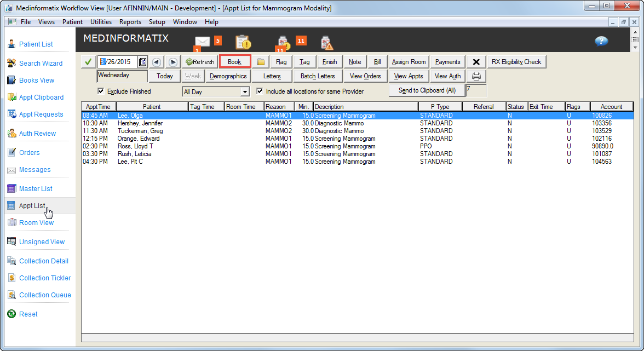Click RX Eligibility Check button

(516, 62)
